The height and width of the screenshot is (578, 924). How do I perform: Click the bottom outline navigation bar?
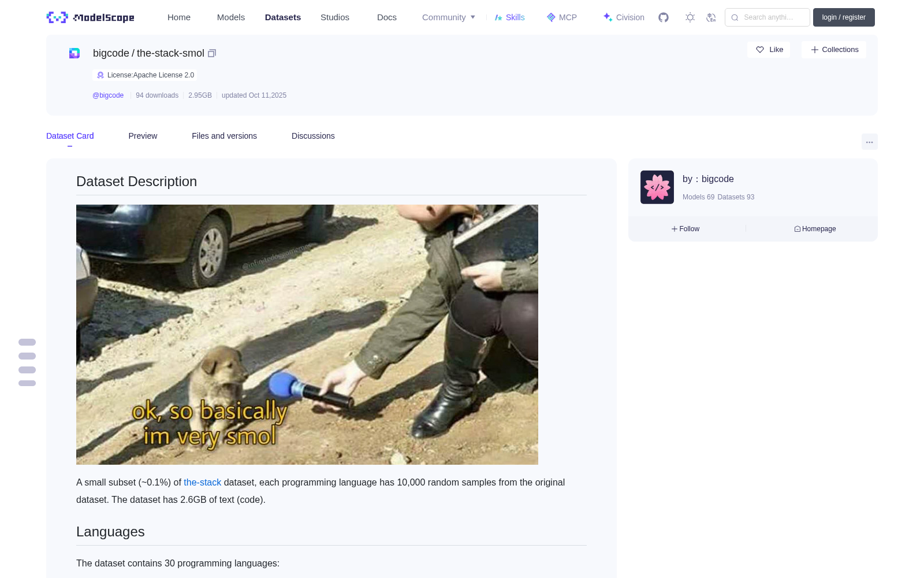[27, 383]
